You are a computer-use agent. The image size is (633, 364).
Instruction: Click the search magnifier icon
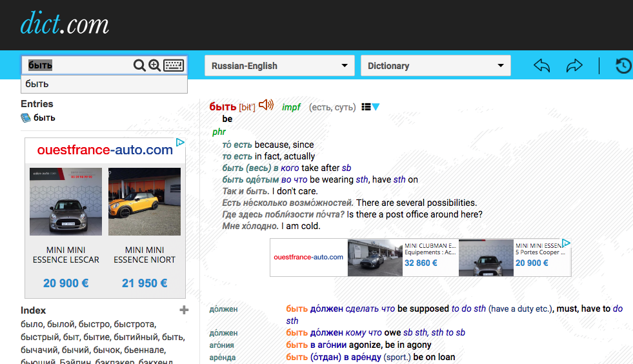pyautogui.click(x=139, y=65)
